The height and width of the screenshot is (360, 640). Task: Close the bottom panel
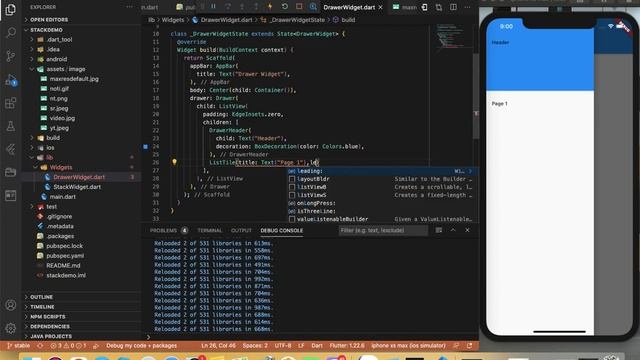(x=467, y=230)
